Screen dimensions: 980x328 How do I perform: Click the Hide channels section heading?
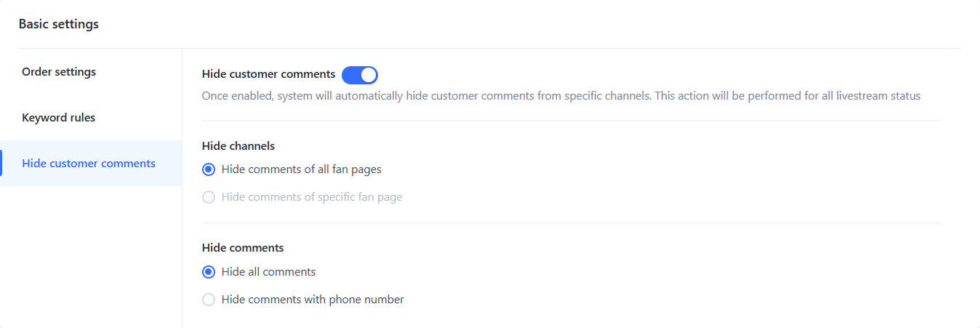coord(238,145)
